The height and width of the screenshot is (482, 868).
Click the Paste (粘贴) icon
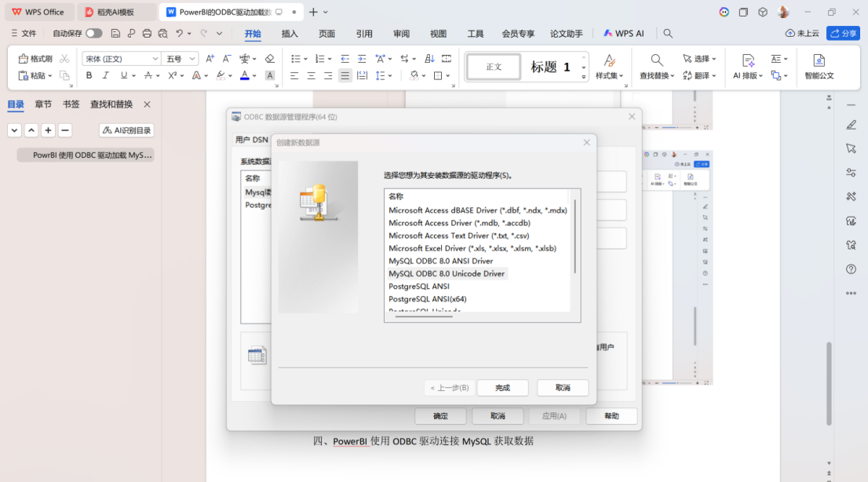24,75
